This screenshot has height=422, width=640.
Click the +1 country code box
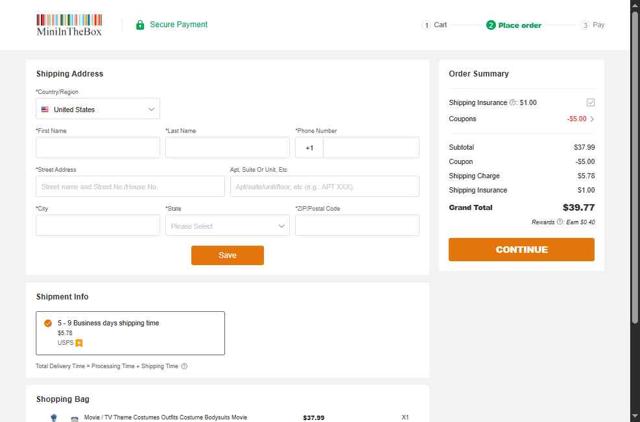[309, 148]
